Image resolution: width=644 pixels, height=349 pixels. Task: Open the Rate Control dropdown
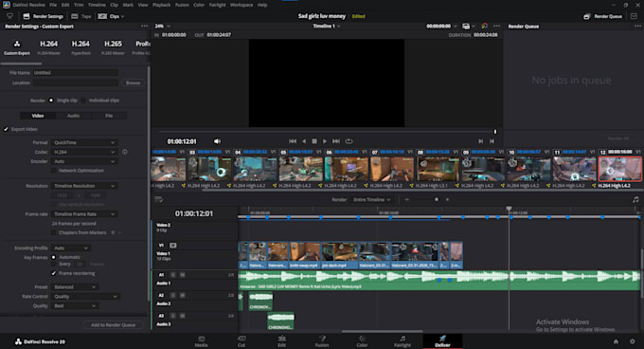click(86, 296)
